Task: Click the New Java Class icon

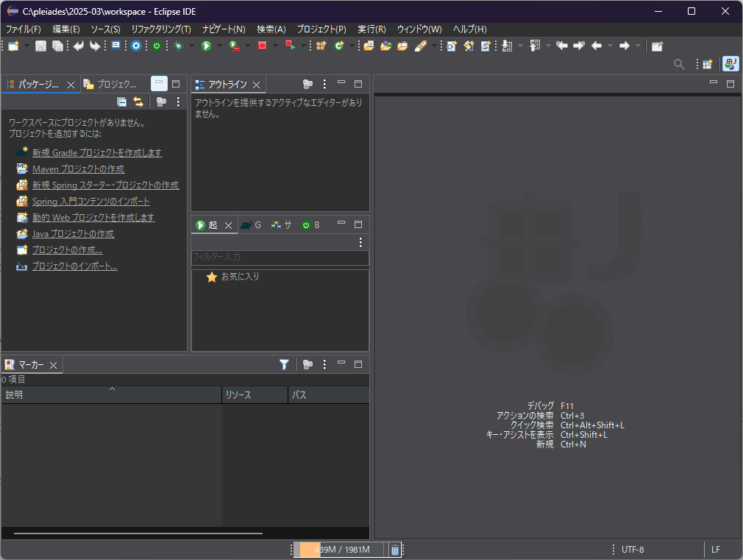Action: [x=339, y=46]
